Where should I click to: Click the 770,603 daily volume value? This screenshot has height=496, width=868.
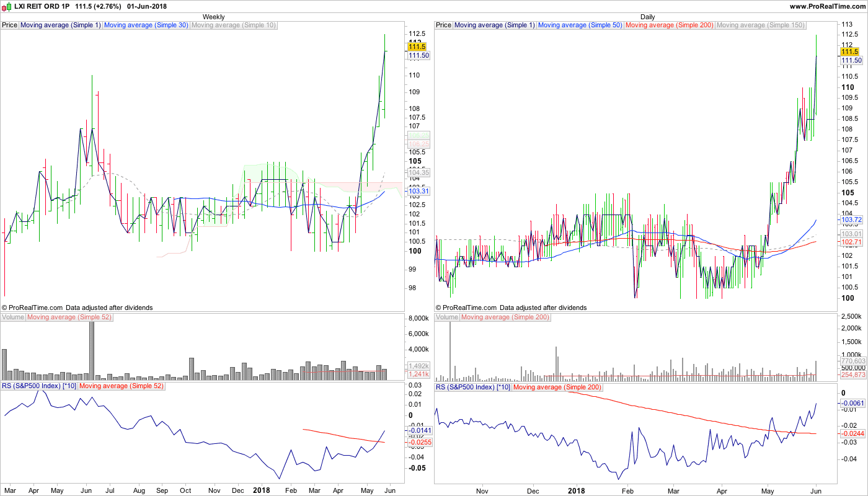[x=852, y=361]
